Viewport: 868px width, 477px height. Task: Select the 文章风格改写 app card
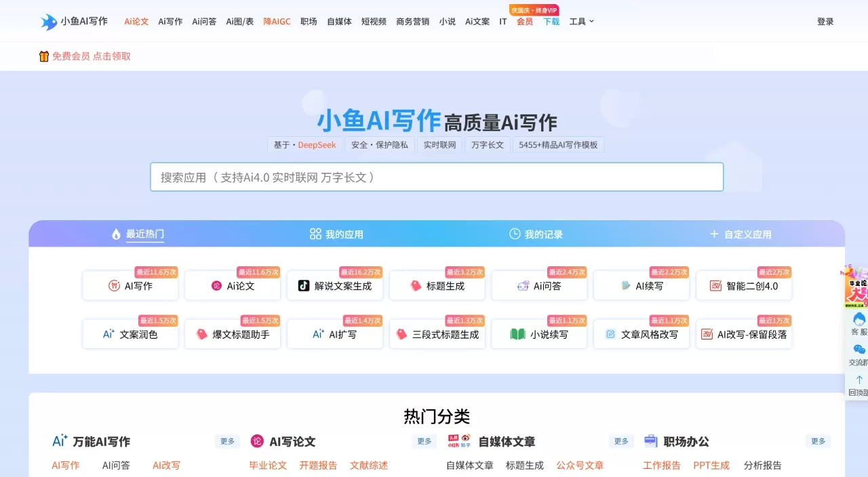point(642,334)
